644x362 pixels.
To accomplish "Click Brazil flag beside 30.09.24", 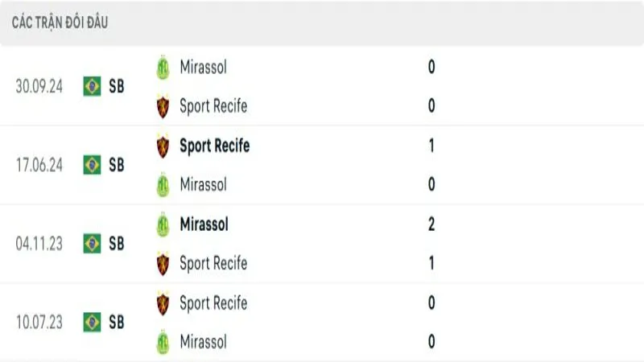I will point(93,86).
